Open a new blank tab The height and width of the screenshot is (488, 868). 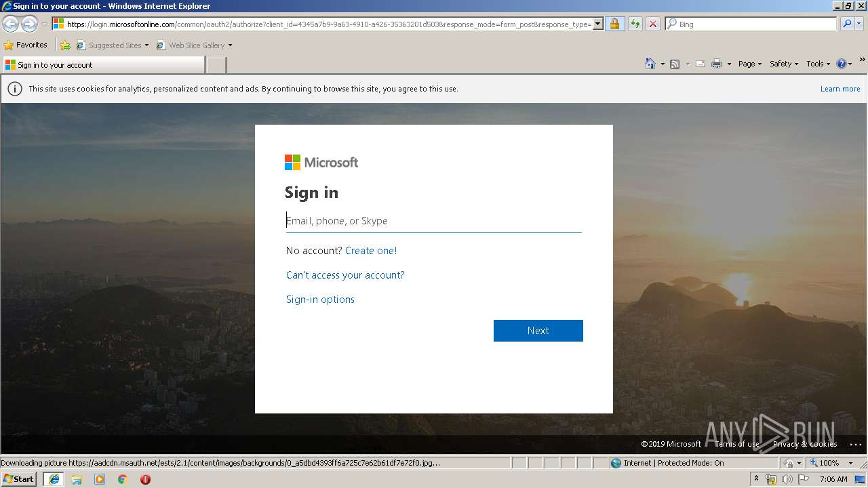[x=216, y=65]
